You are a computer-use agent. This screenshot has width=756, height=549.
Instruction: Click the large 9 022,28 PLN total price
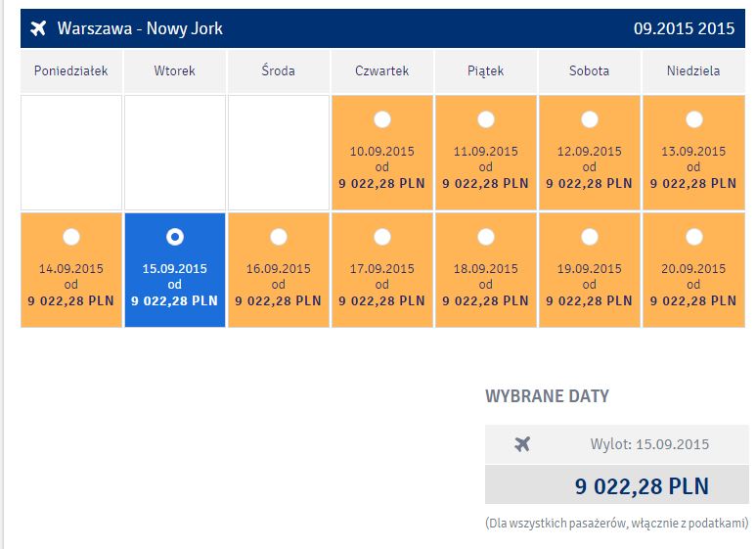tap(642, 485)
